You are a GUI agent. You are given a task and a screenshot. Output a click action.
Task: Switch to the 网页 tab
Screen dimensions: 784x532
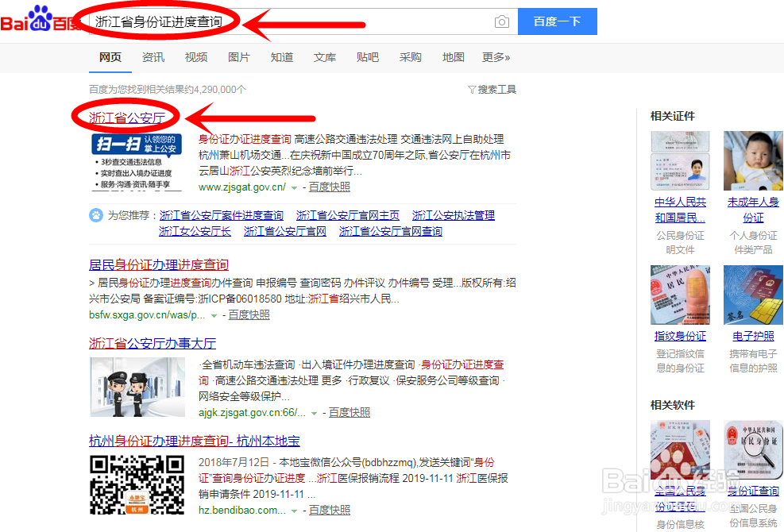110,57
